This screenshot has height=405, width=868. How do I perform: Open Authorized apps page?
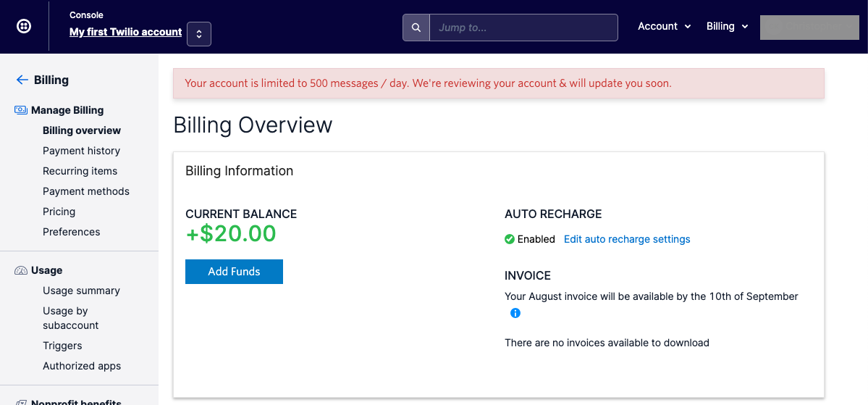82,366
